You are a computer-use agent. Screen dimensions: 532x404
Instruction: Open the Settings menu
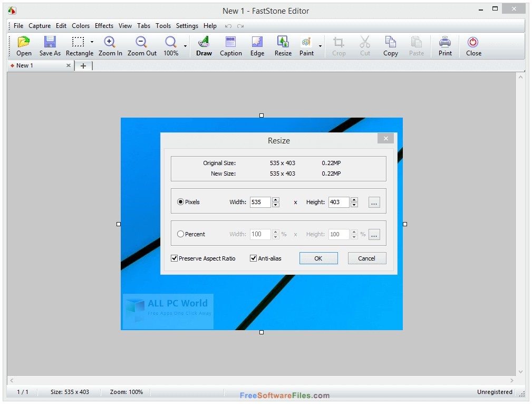187,26
